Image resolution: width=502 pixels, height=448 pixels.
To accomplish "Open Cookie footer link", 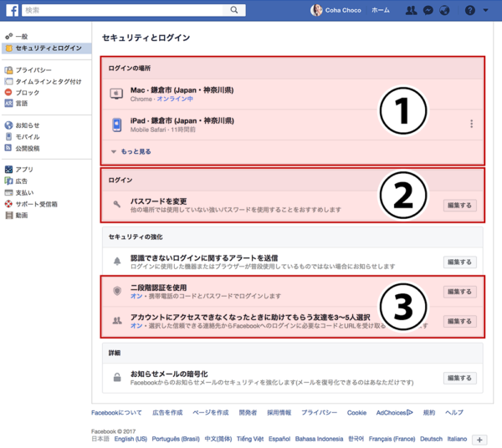I will [356, 413].
